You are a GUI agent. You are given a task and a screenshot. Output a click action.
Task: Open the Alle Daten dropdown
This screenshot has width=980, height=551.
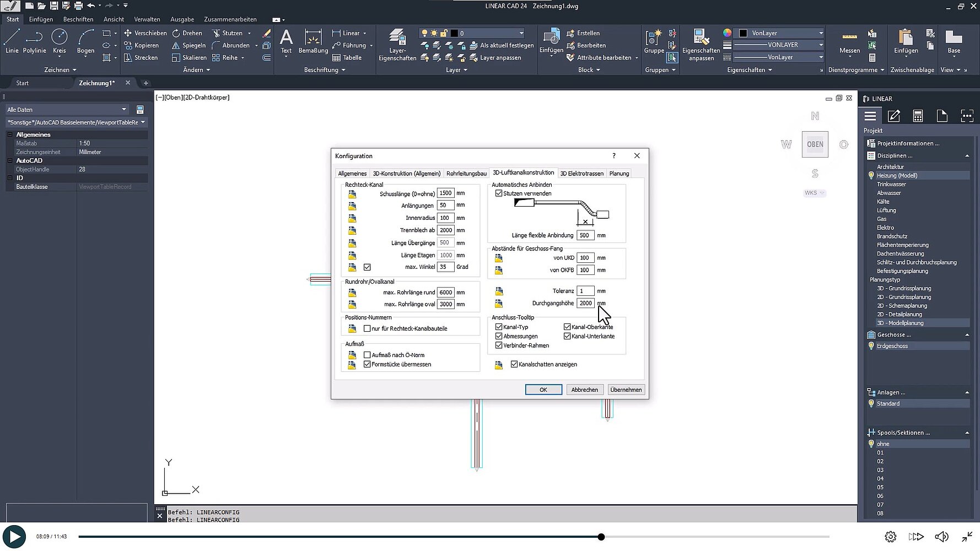pos(67,110)
